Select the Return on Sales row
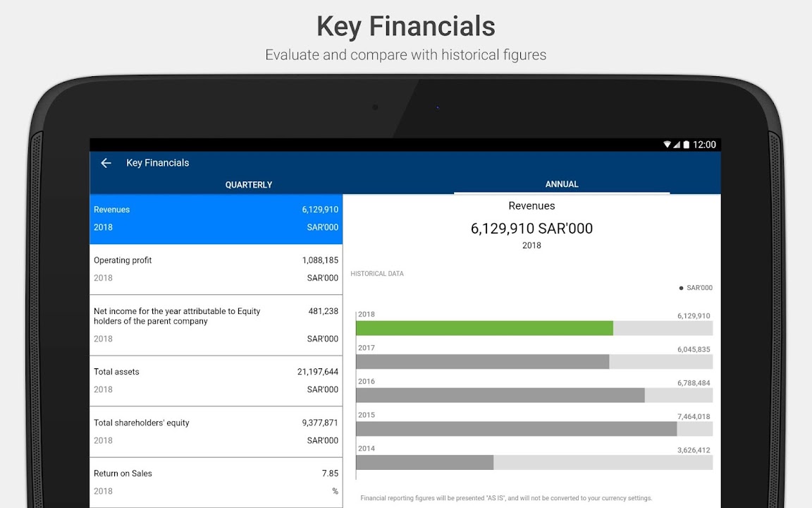 pos(216,482)
